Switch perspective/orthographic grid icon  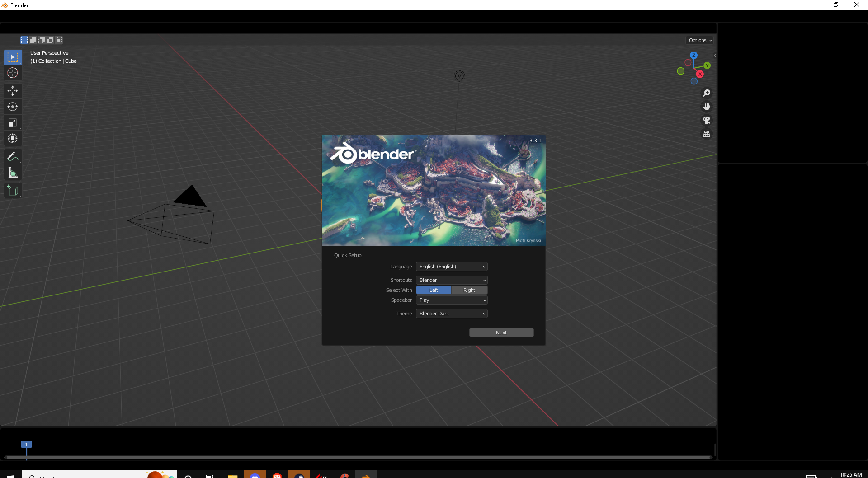click(707, 134)
